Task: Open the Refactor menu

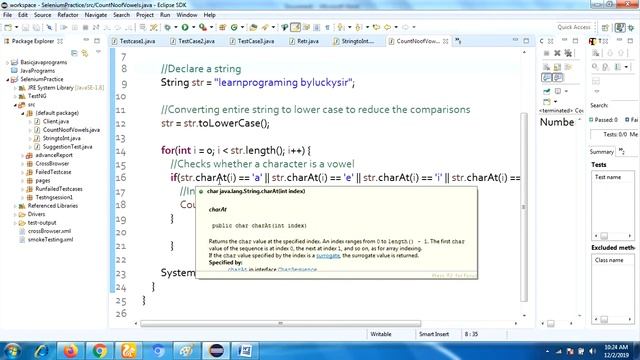Action: click(68, 15)
